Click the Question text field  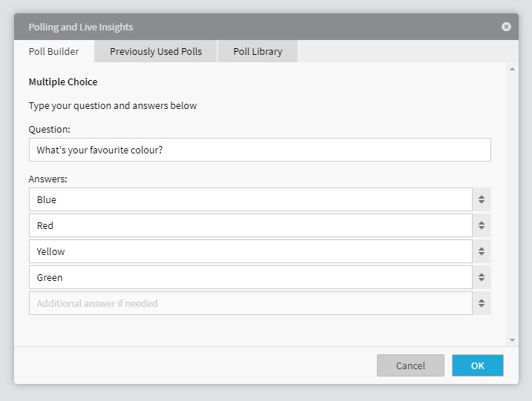(260, 150)
